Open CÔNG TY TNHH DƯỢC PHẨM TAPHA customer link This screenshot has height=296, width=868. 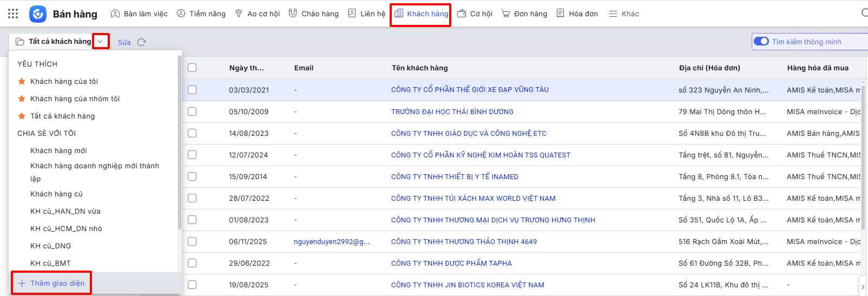coord(451,263)
